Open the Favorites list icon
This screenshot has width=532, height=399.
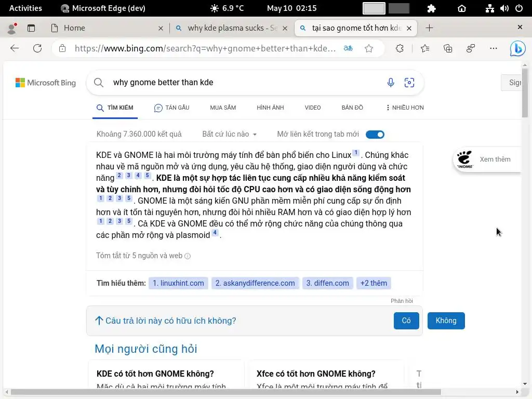[x=425, y=48]
